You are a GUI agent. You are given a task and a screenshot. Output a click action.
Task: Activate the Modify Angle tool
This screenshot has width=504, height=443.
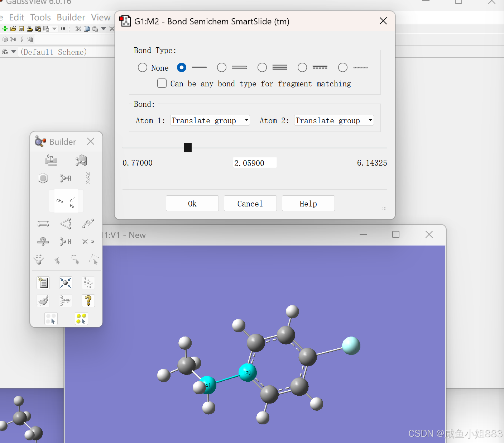point(66,224)
